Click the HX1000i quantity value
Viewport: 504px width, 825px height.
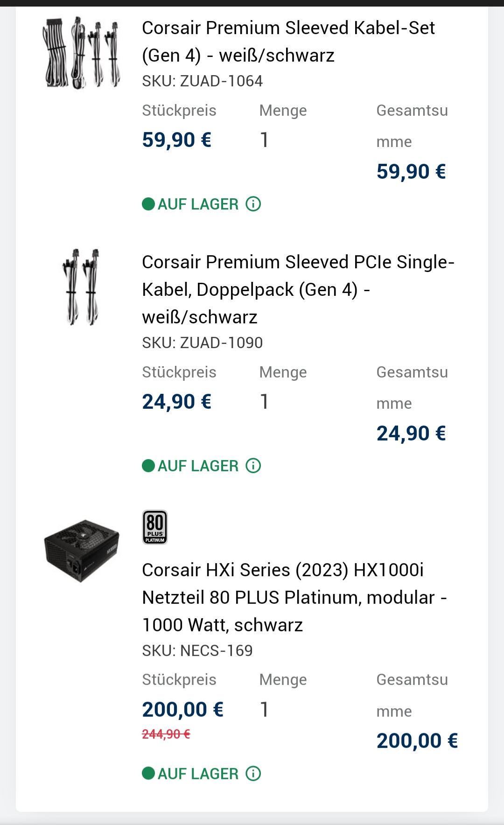[264, 710]
